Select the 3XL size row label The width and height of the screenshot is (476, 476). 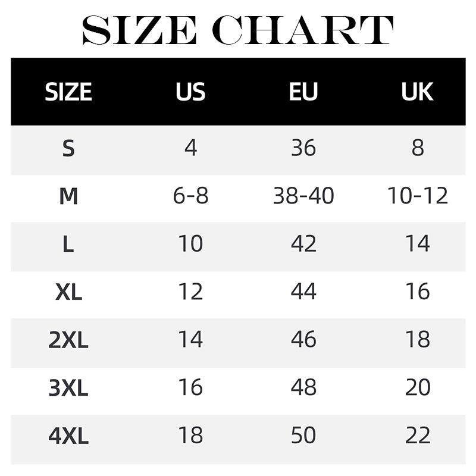[68, 388]
